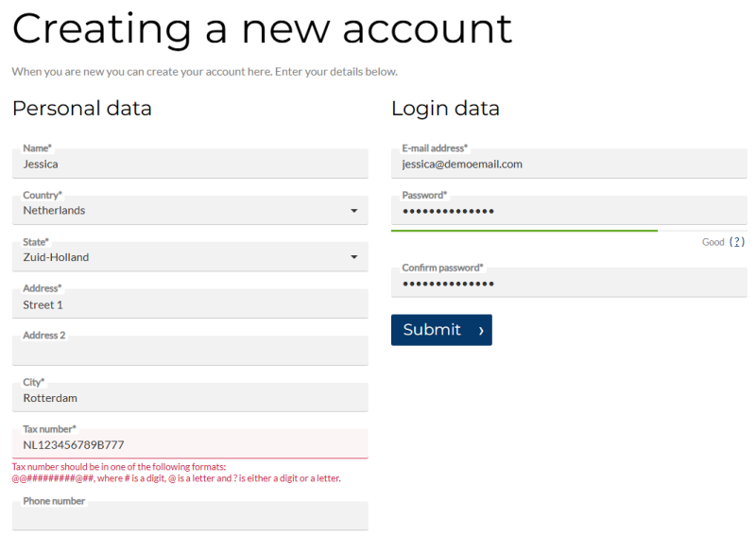Click the arrow icon on the Submit button
Image resolution: width=756 pixels, height=537 pixels.
click(x=480, y=330)
